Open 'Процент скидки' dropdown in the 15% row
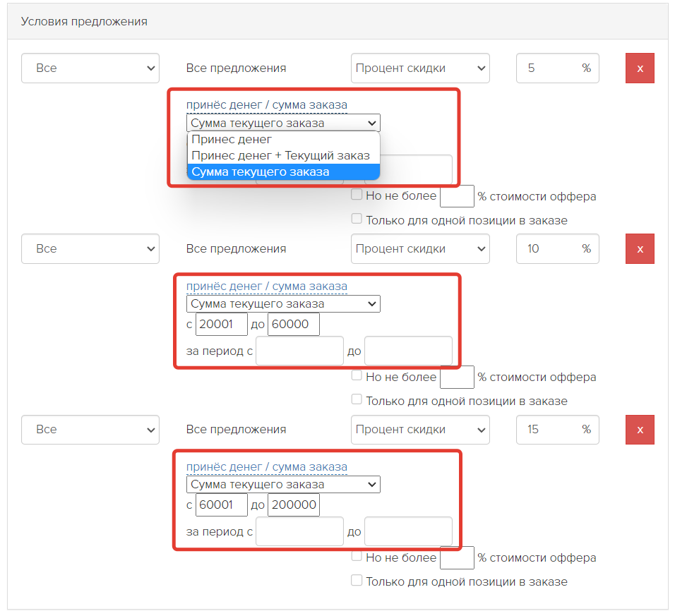The width and height of the screenshot is (675, 616). [x=420, y=429]
